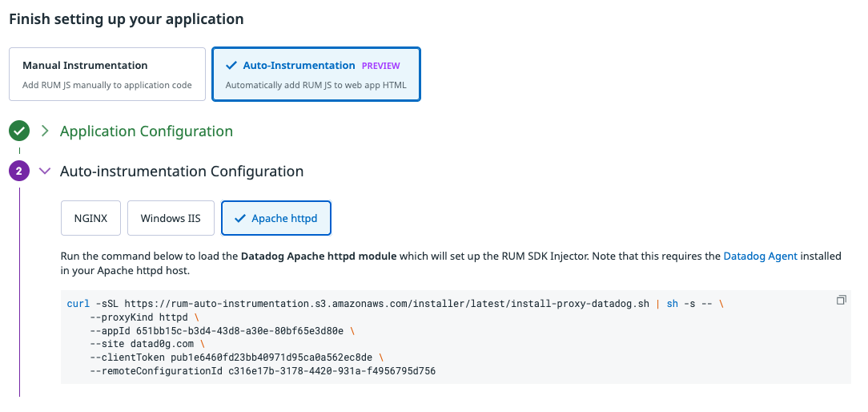Viewport: 868px width, 412px height.
Task: Collapse the Auto-instrumentation Configuration section chevron
Action: [46, 172]
